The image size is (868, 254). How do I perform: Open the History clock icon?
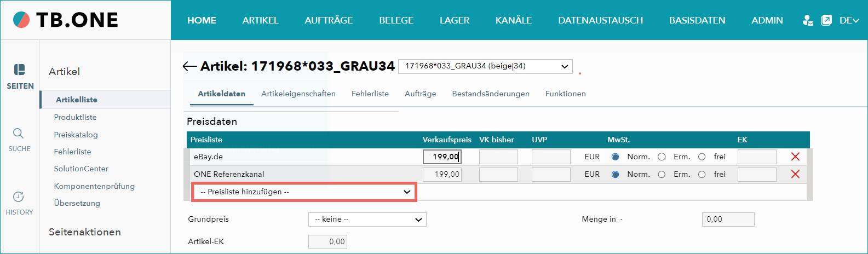19,197
